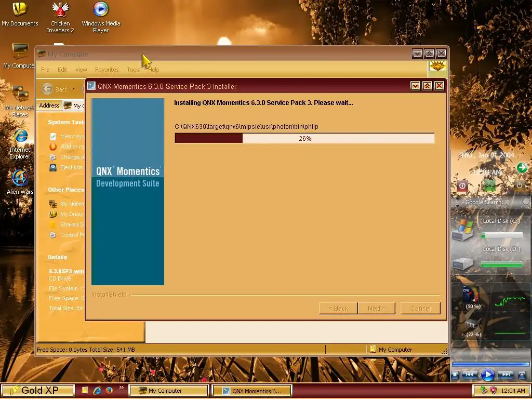Viewport: 532px width, 399px height.
Task: Click the magnifier icon next to Google Search
Action: [x=525, y=203]
